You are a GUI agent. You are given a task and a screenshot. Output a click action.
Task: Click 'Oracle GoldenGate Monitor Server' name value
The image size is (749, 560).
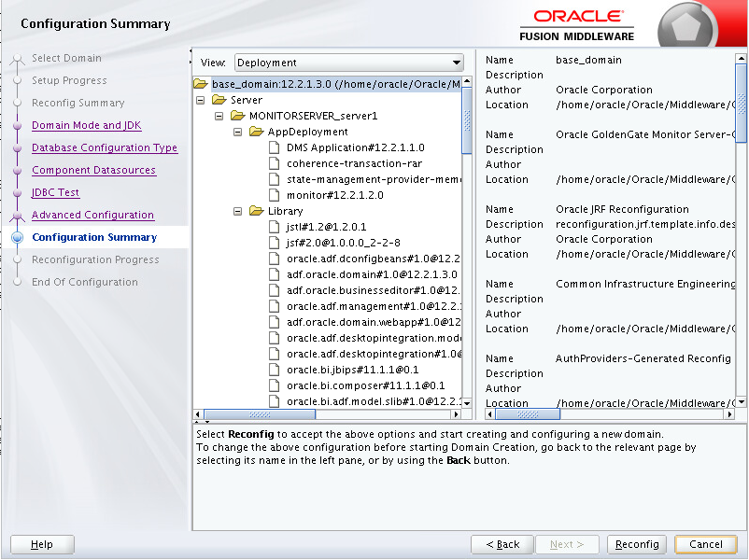(645, 134)
